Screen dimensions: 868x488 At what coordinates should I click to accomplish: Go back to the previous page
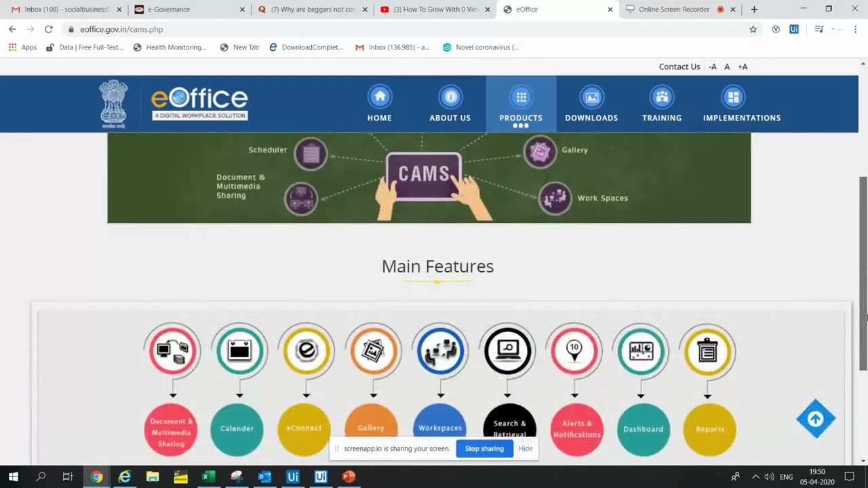pos(12,29)
